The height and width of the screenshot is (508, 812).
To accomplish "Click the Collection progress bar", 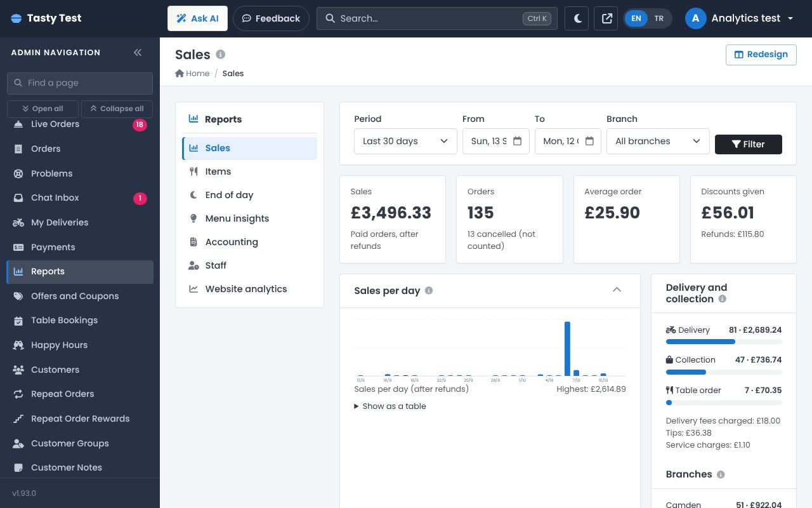I will (724, 372).
